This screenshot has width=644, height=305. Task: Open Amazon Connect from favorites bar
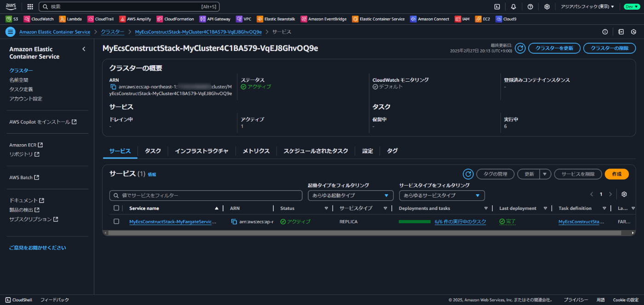click(430, 19)
